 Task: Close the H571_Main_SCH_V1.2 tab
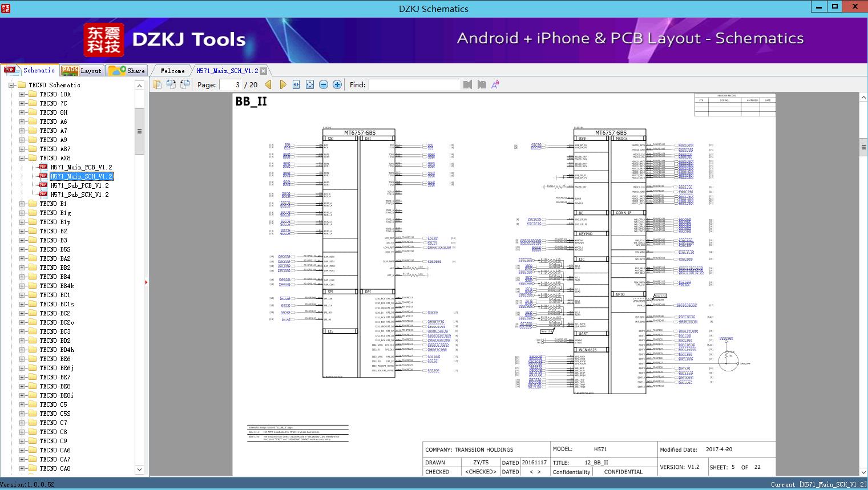tap(264, 71)
